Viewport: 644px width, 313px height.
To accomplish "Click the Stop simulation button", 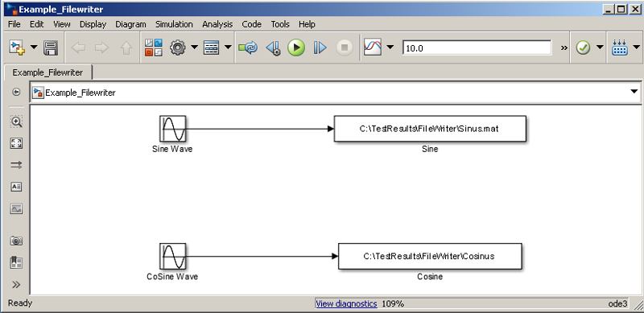I will pyautogui.click(x=345, y=48).
